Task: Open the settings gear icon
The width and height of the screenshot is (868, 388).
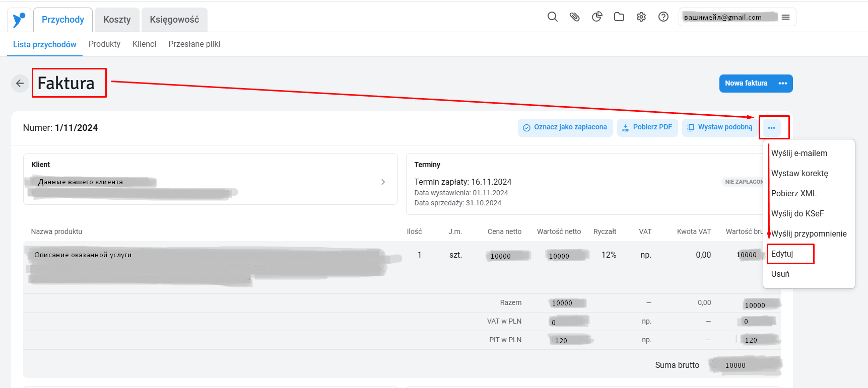Action: coord(641,17)
